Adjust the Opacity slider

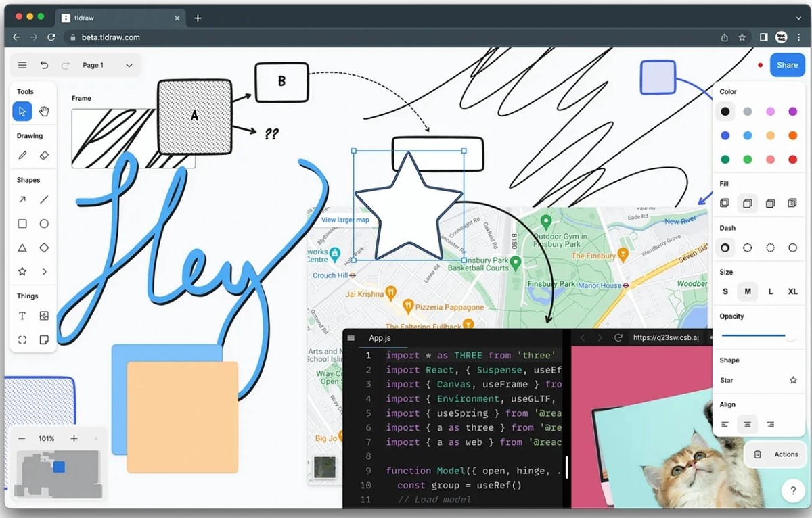759,336
